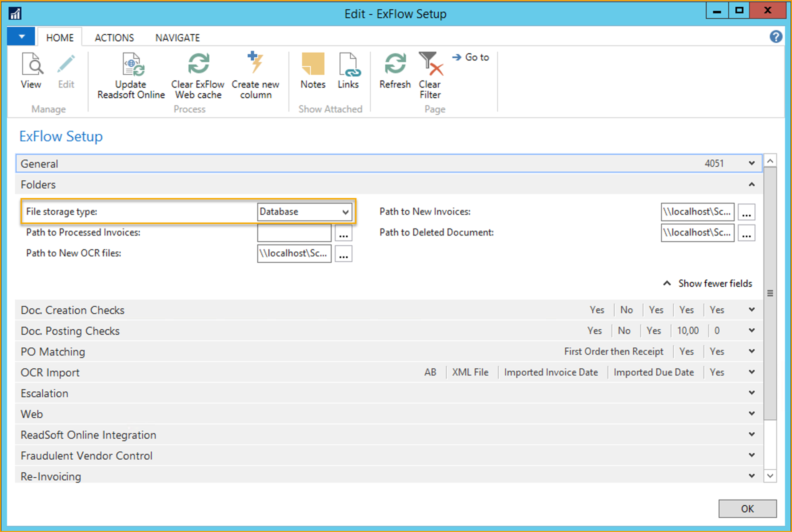Expand the Web section
The width and height of the screenshot is (792, 532).
751,414
